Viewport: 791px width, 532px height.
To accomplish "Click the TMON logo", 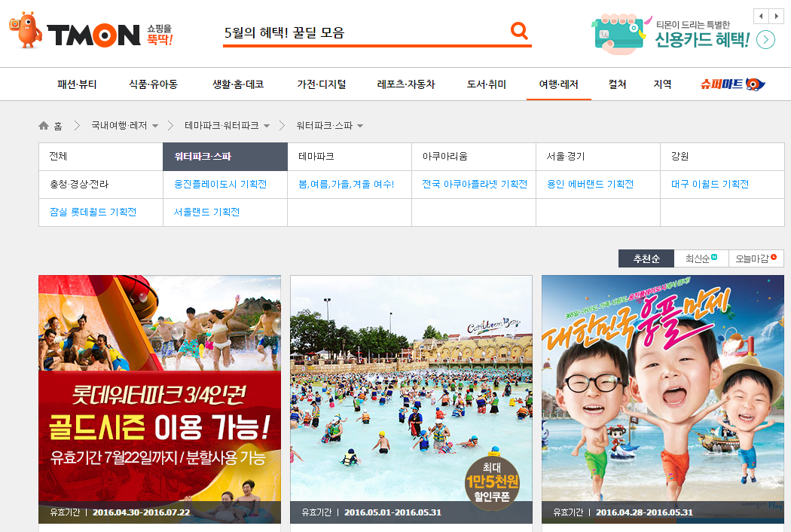I will point(93,35).
